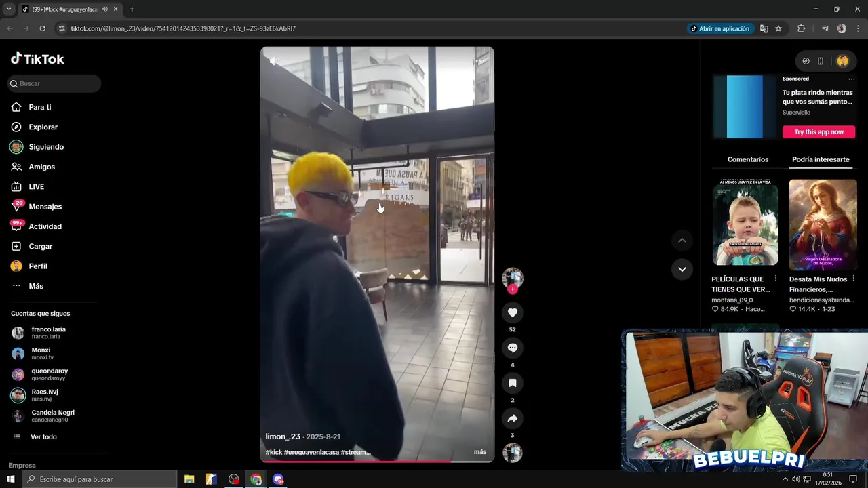Image resolution: width=868 pixels, height=488 pixels.
Task: Go to the next video with down arrow
Action: tap(682, 269)
